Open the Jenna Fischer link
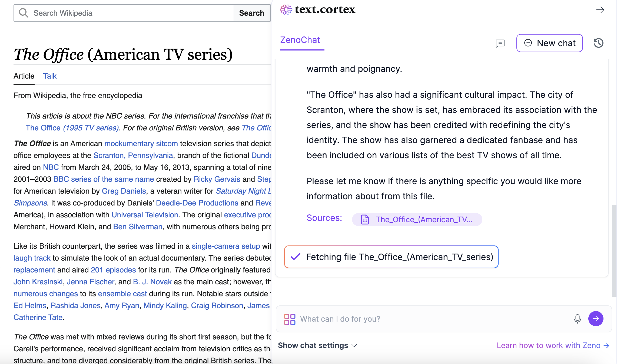 point(91,282)
